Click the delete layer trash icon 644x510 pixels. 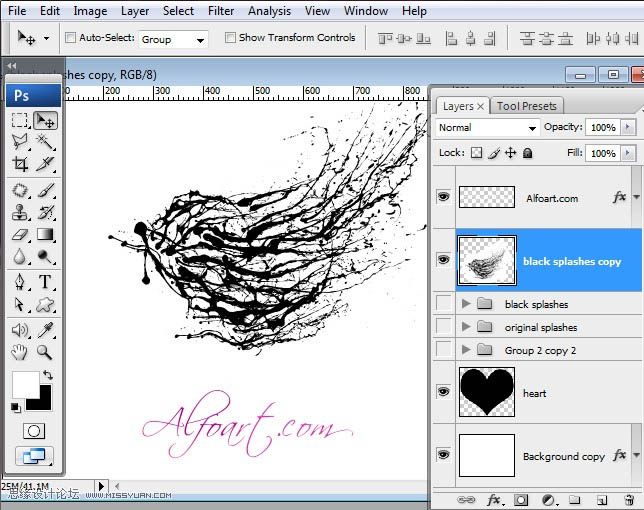pos(629,499)
